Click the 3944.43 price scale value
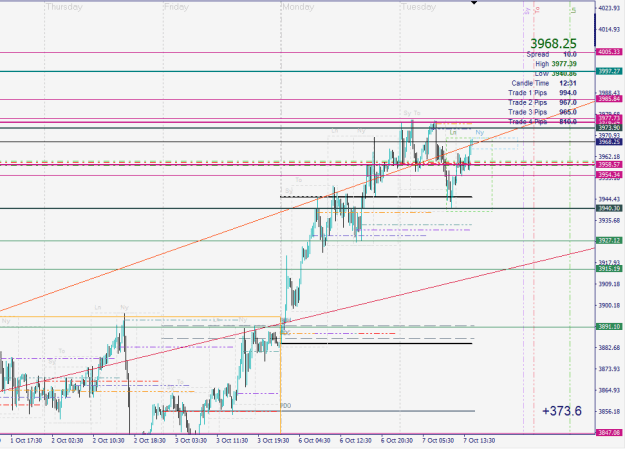The height and width of the screenshot is (449, 625). (609, 199)
